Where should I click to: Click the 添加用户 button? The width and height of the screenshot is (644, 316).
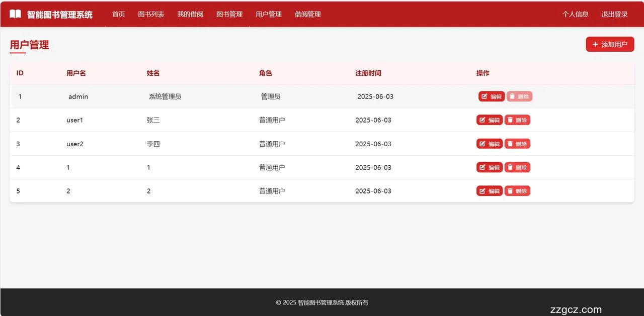610,44
